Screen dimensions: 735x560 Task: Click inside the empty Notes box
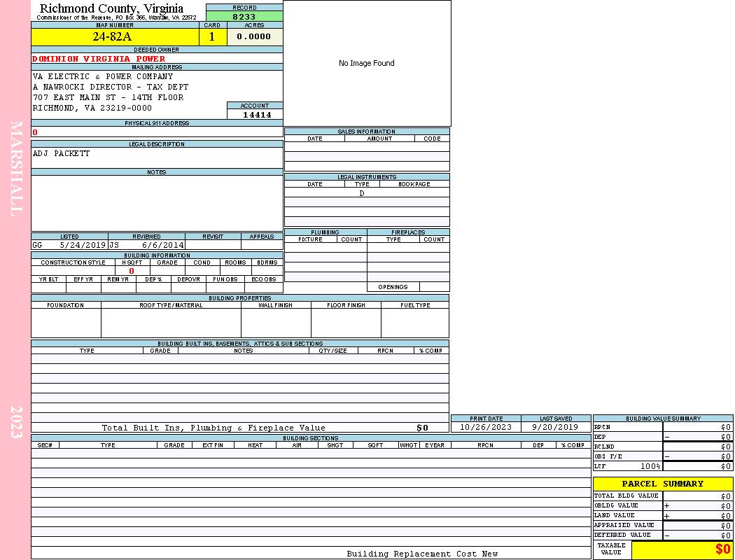[x=157, y=203]
